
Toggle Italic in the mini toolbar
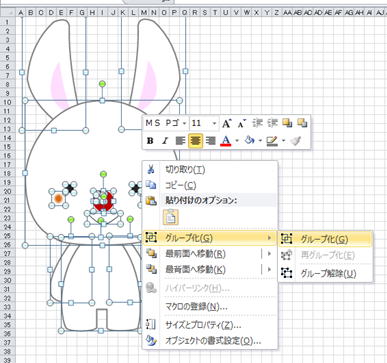tap(164, 141)
